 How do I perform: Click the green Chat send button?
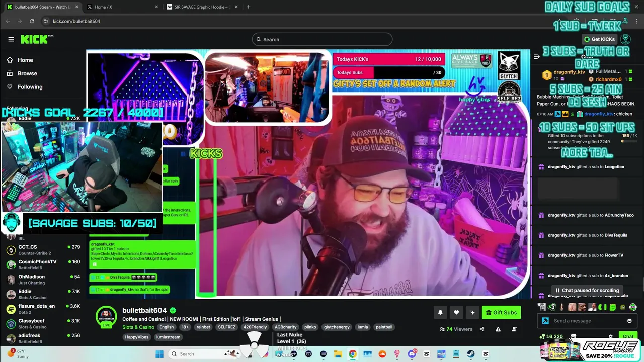pos(628,336)
